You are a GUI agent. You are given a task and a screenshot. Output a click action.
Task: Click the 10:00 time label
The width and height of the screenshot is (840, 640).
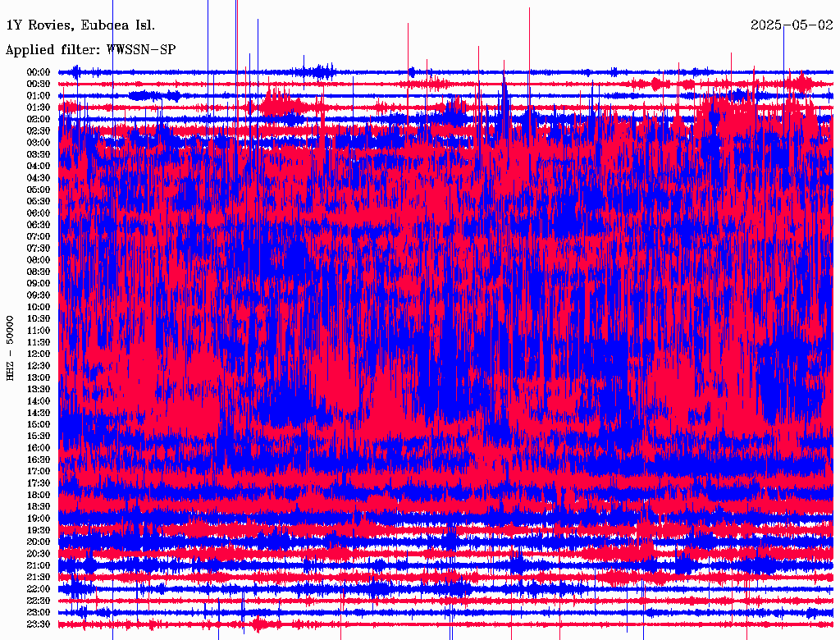(39, 307)
